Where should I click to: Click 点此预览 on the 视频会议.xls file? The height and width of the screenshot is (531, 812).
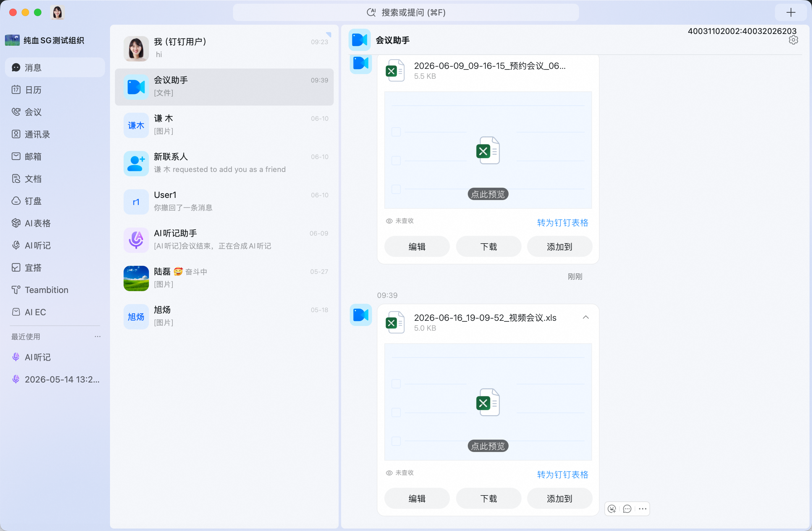click(x=488, y=446)
